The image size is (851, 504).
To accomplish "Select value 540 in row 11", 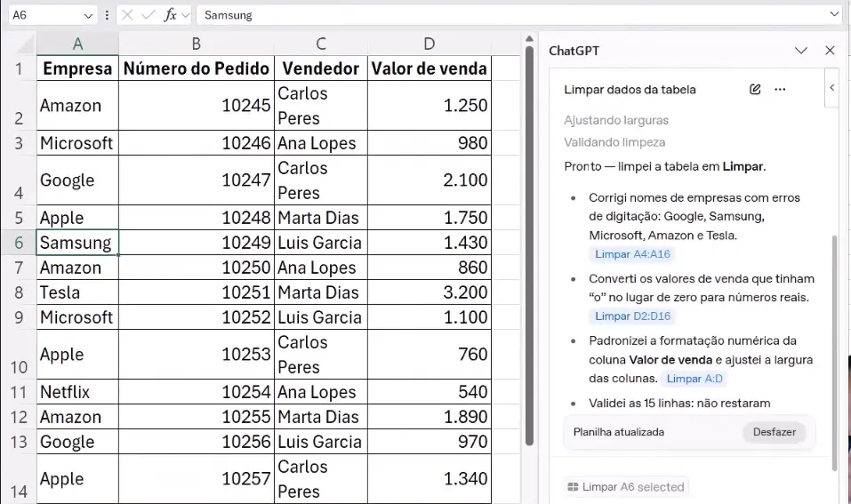I will pos(430,392).
